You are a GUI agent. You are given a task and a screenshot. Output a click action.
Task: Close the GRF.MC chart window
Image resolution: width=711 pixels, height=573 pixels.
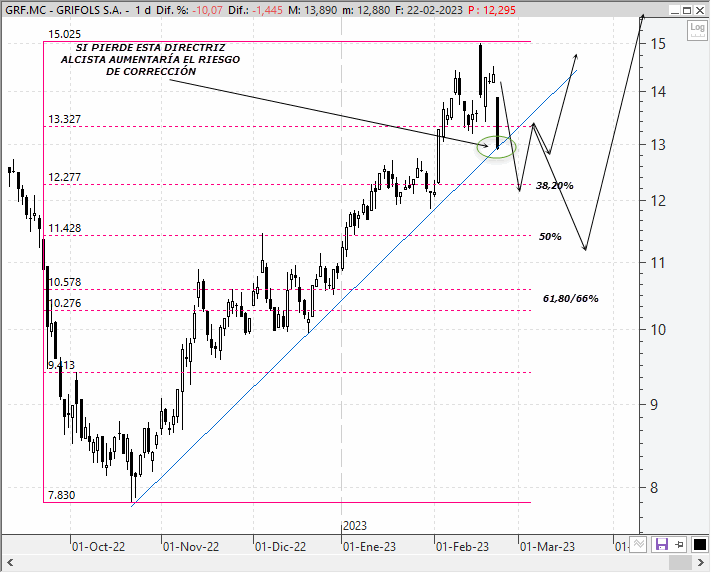[x=700, y=10]
